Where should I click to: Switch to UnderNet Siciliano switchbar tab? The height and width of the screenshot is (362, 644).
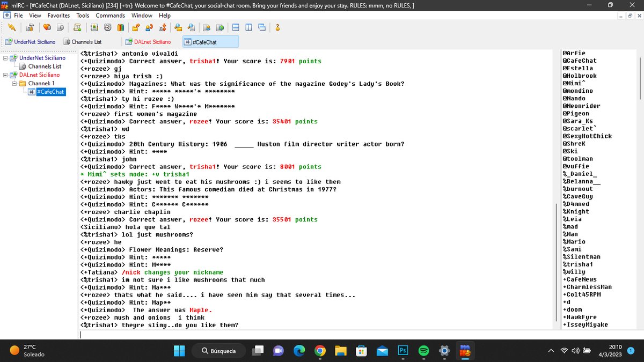31,42
